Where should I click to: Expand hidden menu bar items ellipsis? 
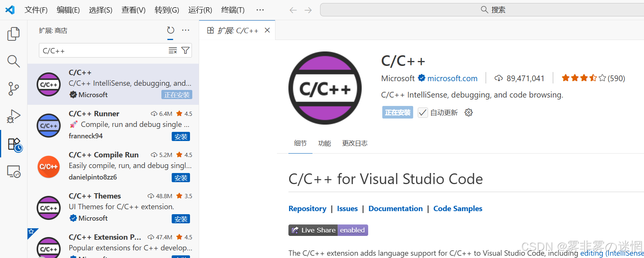click(260, 10)
